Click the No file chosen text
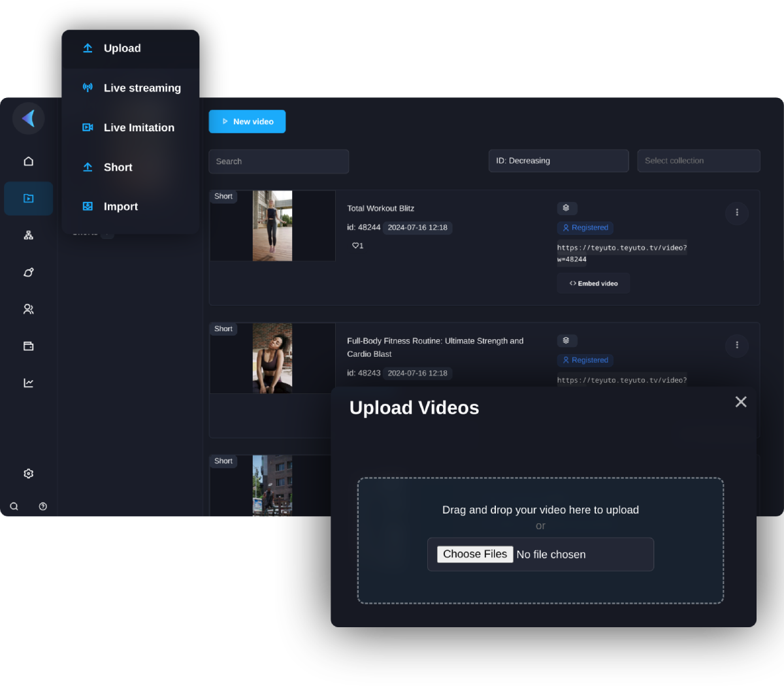784x686 pixels. click(551, 555)
